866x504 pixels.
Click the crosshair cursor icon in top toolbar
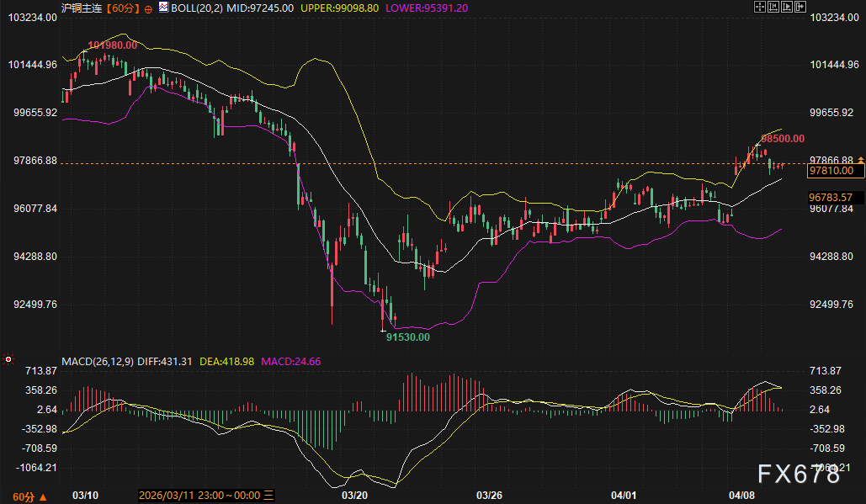pos(761,7)
